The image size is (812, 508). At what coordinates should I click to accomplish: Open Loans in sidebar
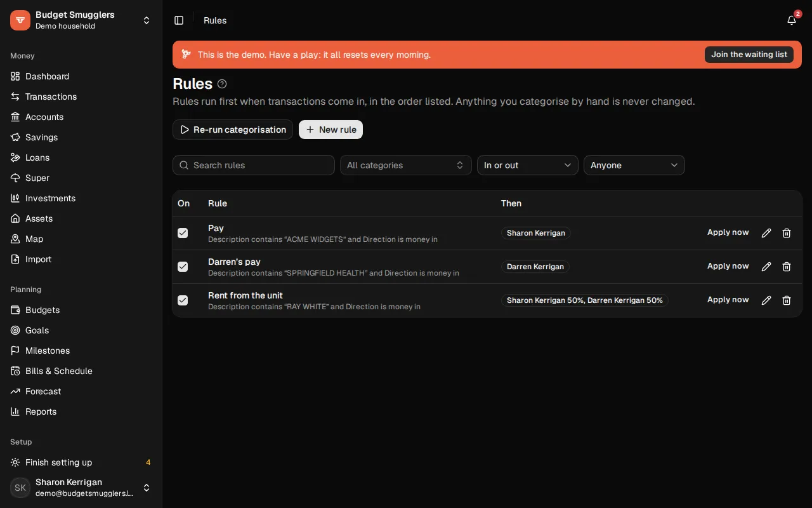tap(81, 157)
